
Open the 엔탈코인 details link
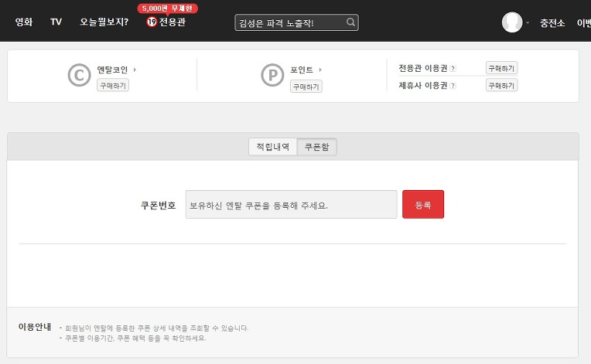tap(112, 70)
